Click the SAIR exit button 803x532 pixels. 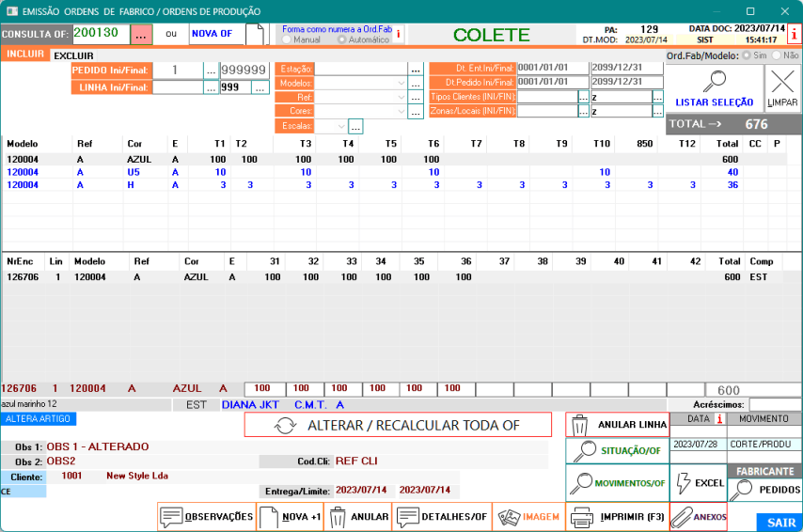click(x=779, y=522)
